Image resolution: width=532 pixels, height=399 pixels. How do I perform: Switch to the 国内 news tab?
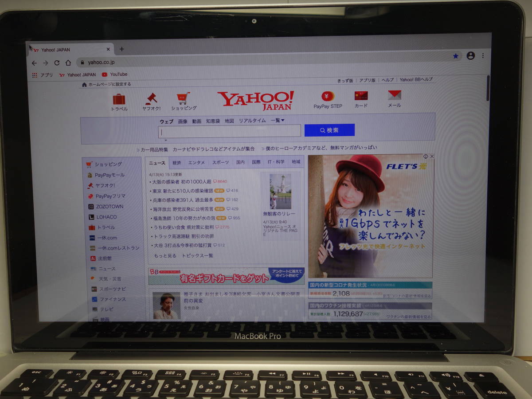tap(240, 162)
